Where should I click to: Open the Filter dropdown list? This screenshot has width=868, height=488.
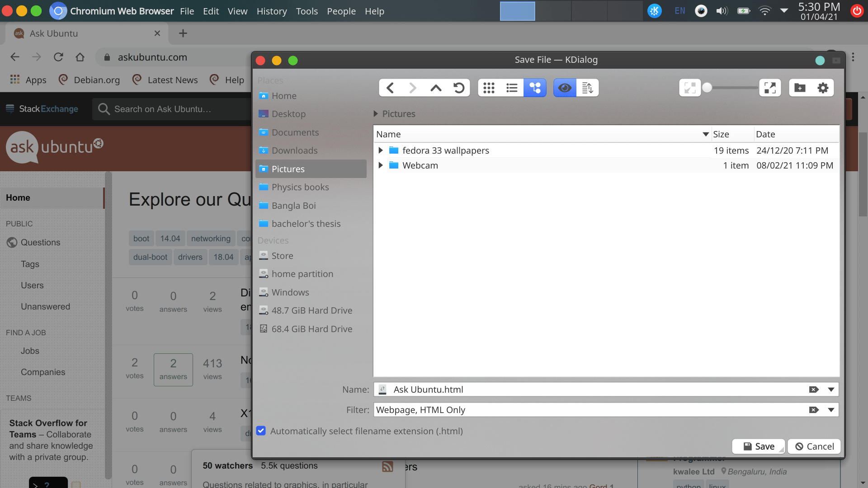831,410
